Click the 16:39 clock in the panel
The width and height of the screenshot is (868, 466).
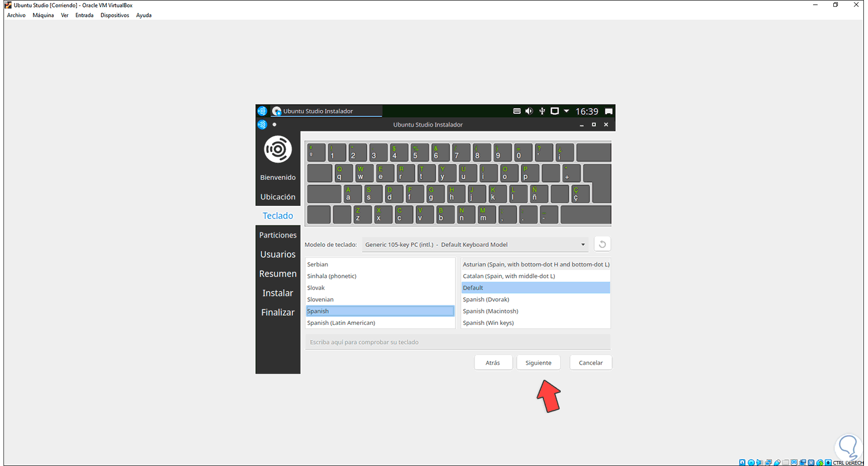click(x=587, y=111)
